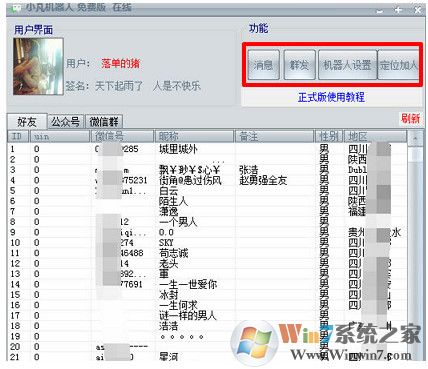The height and width of the screenshot is (369, 428).
Task: Select the friend row SKY
Action: pyautogui.click(x=208, y=243)
